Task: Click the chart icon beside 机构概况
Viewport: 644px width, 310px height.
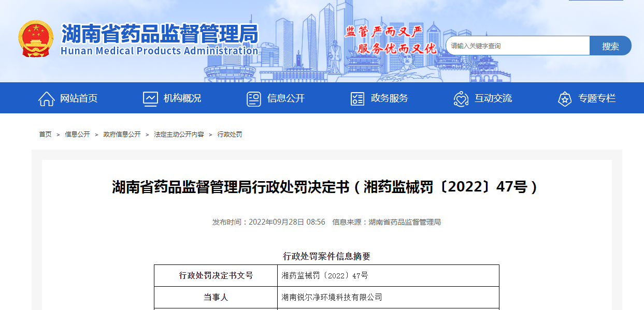Action: (150, 98)
